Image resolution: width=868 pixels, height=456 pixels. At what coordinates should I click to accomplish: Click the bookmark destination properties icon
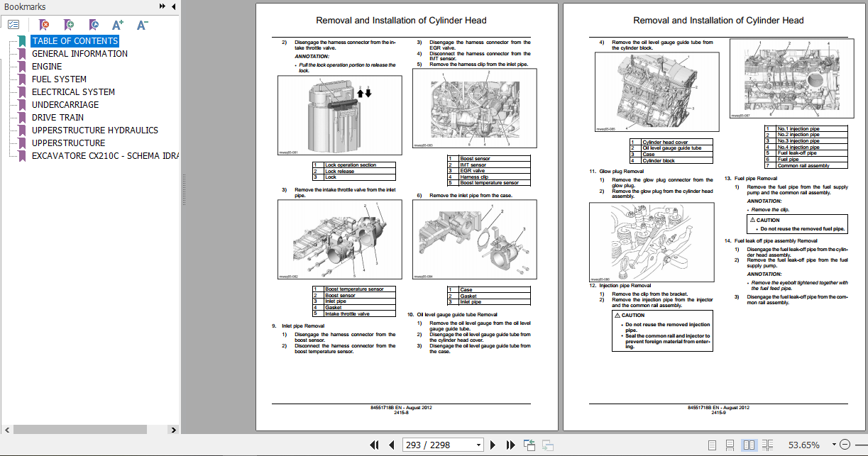coord(94,25)
